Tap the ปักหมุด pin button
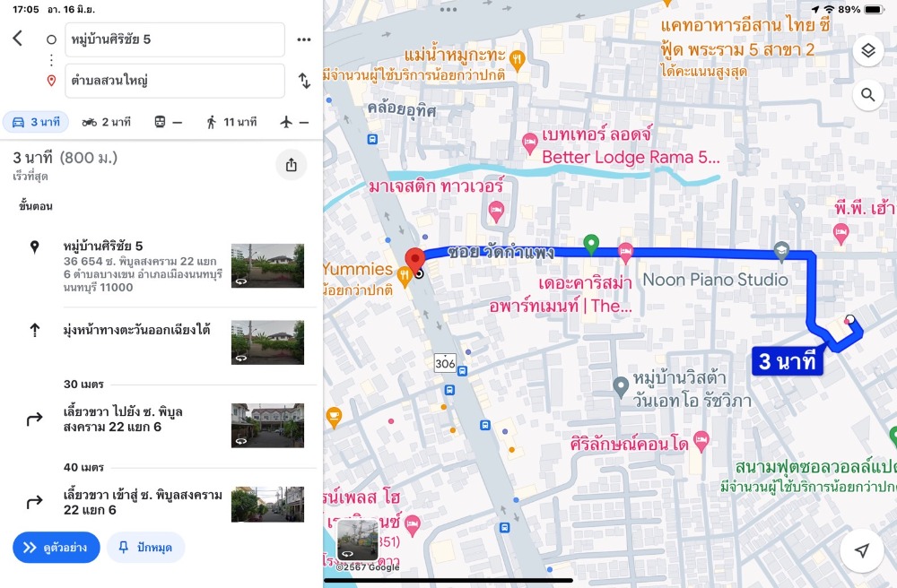This screenshot has width=897, height=588. tap(145, 547)
